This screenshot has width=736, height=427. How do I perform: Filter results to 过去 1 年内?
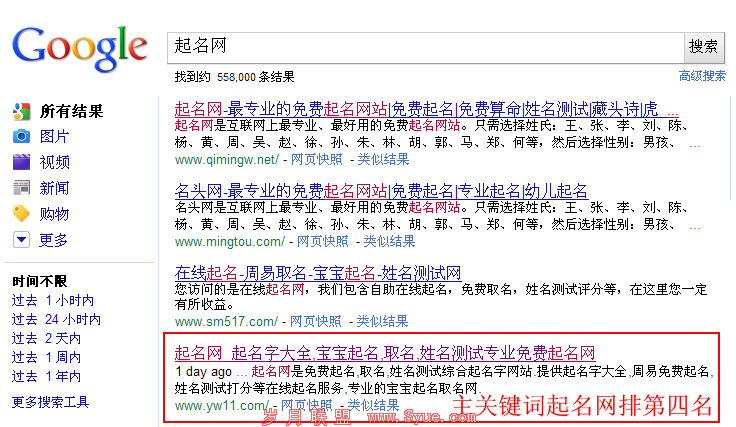pos(46,377)
